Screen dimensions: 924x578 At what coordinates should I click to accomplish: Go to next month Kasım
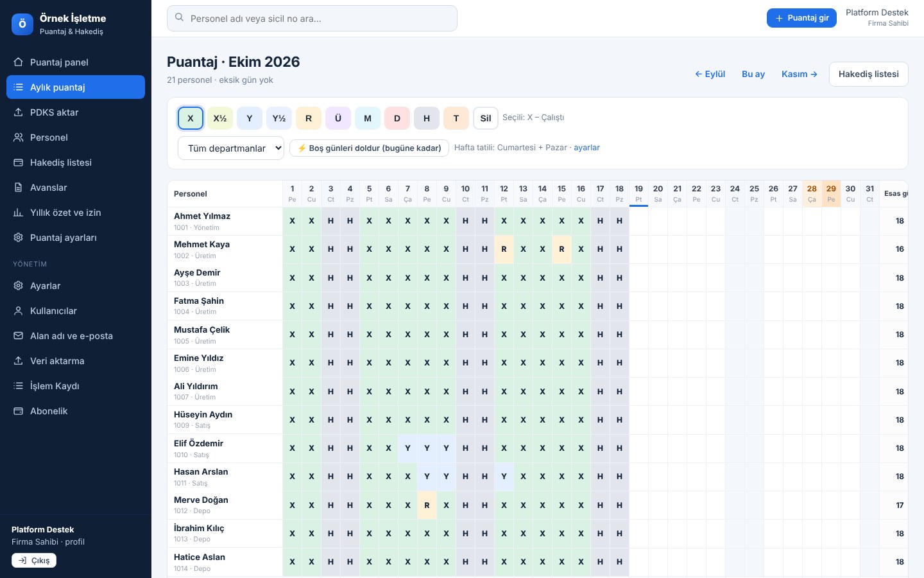click(800, 74)
